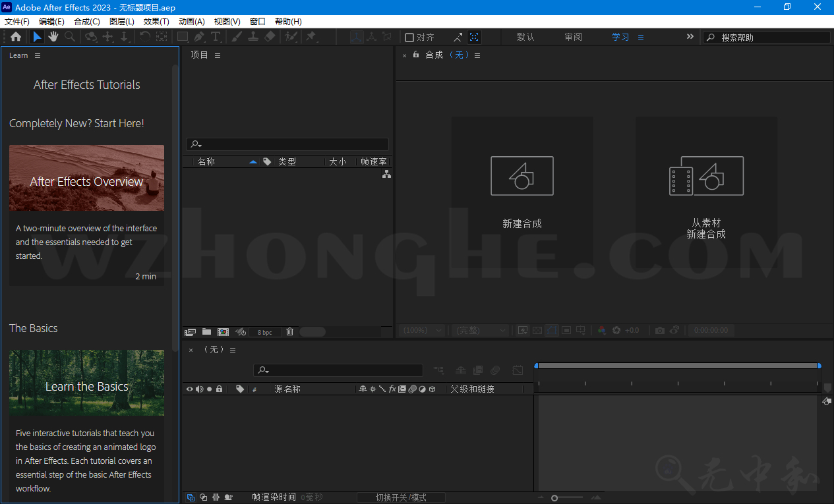Switch to the 审阅 workspace tab
The height and width of the screenshot is (504, 834).
tap(573, 37)
